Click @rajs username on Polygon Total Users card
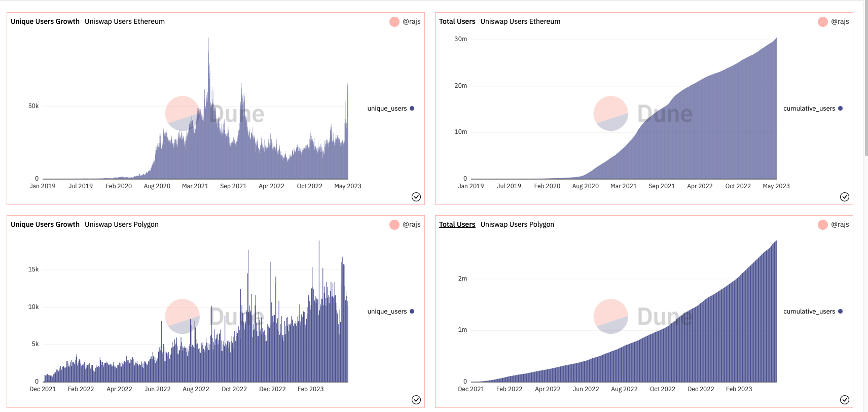Viewport: 868px width, 412px height. click(840, 224)
